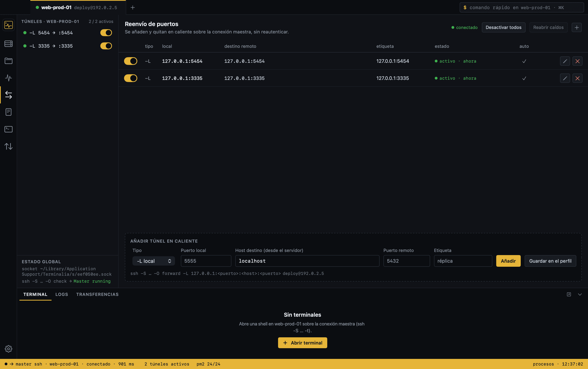Pop out the bottom panel
The height and width of the screenshot is (369, 588).
tap(569, 294)
